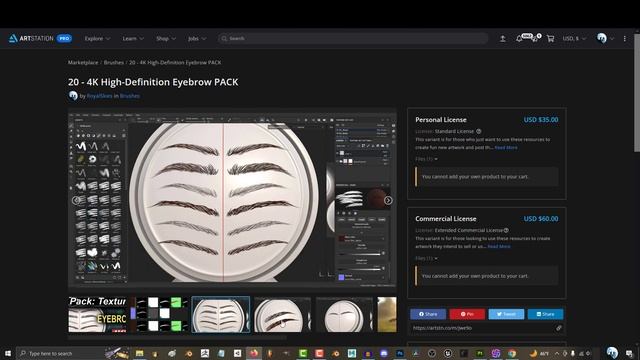This screenshot has height=360, width=640.
Task: Click the USD $35.00 Personal License price
Action: pos(541,120)
